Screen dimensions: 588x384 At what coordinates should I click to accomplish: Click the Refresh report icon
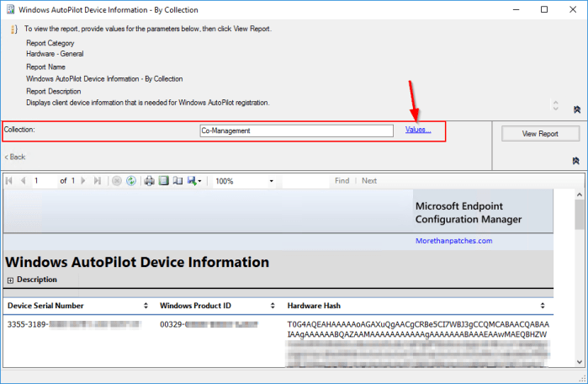[x=131, y=181]
